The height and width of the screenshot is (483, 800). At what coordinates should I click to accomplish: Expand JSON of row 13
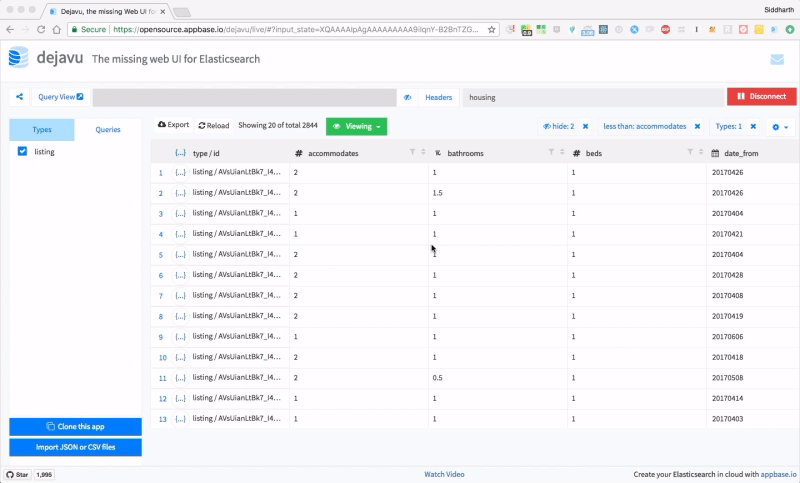tap(180, 419)
